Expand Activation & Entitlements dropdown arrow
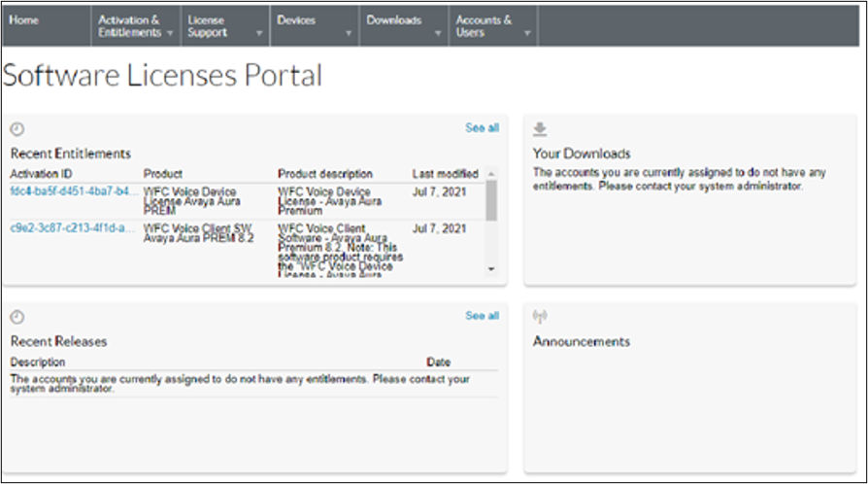Image resolution: width=868 pixels, height=484 pixels. [170, 33]
